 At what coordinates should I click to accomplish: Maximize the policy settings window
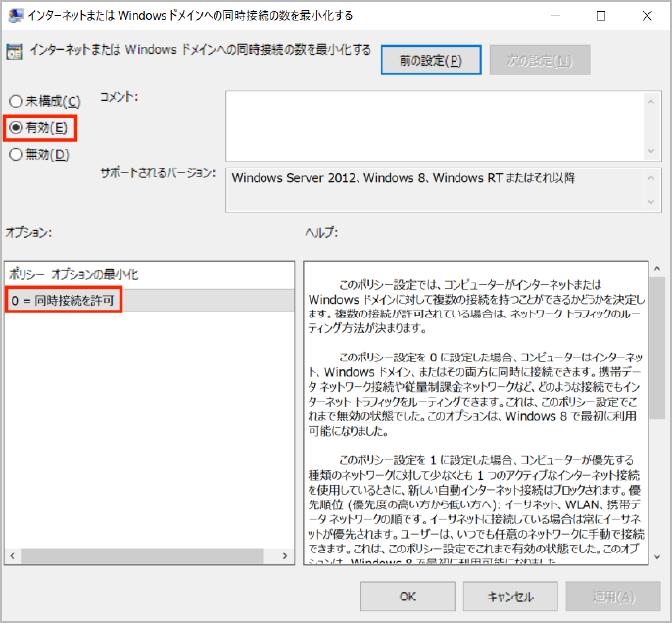pos(600,16)
